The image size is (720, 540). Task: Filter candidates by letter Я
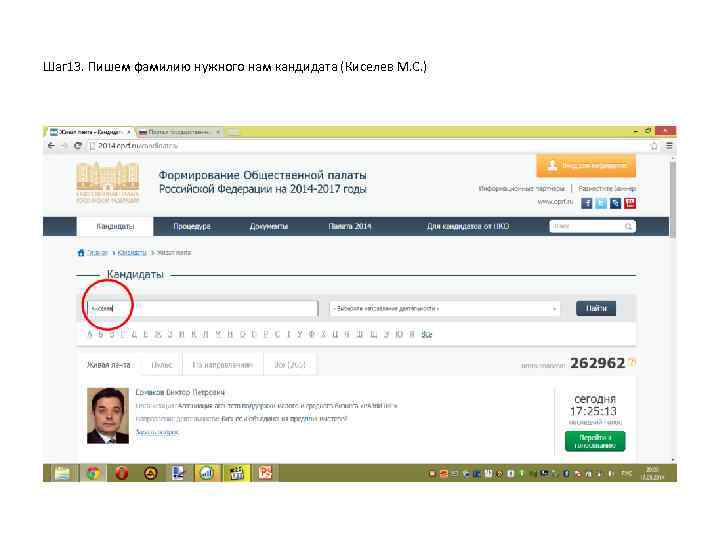(x=412, y=334)
